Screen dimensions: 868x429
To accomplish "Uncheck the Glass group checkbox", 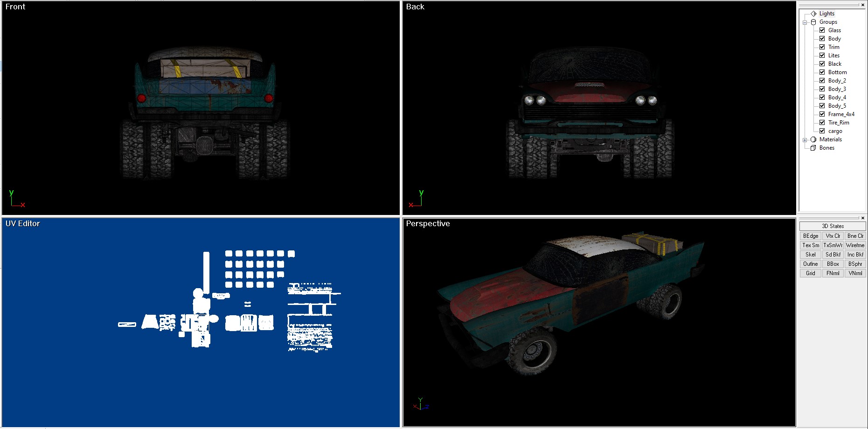I will tap(822, 30).
